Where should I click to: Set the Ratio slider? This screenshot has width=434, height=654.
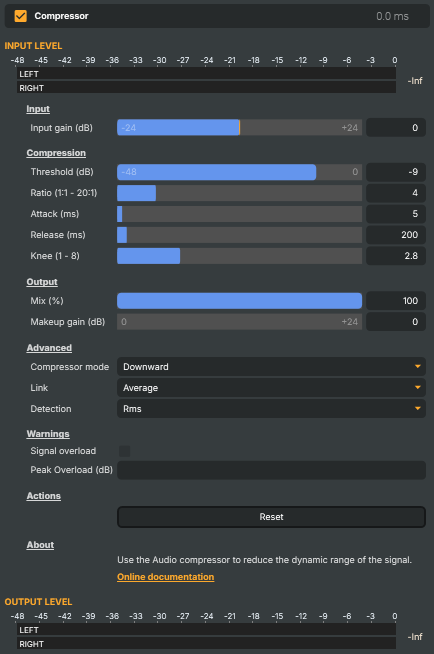tap(239, 193)
